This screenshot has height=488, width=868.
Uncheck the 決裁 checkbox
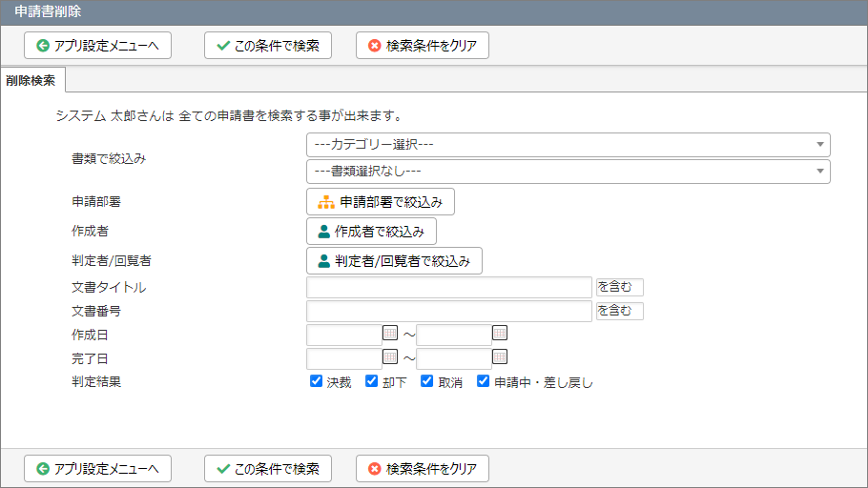[x=316, y=380]
